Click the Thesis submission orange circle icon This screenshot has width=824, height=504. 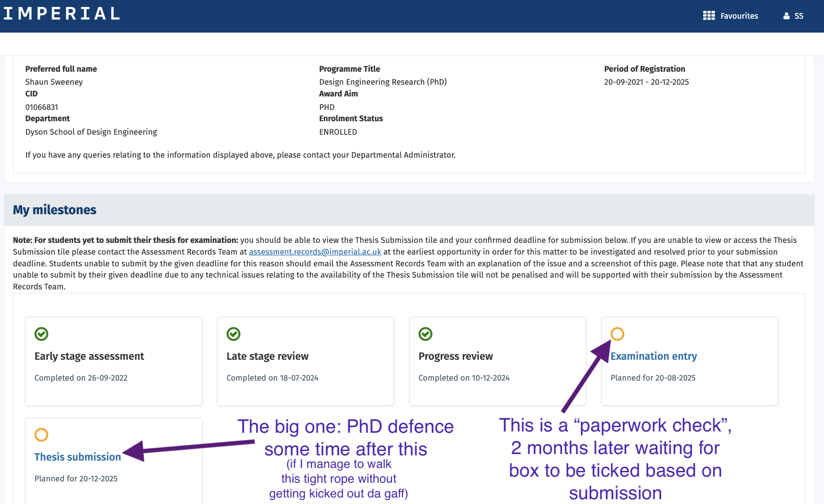[41, 434]
